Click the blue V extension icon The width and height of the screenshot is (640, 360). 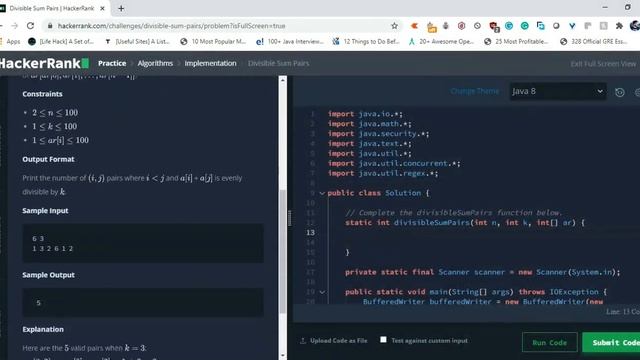(572, 26)
